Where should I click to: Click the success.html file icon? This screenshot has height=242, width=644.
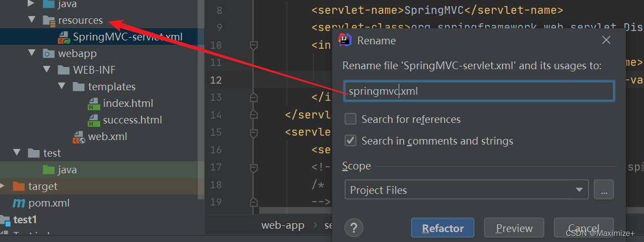94,120
